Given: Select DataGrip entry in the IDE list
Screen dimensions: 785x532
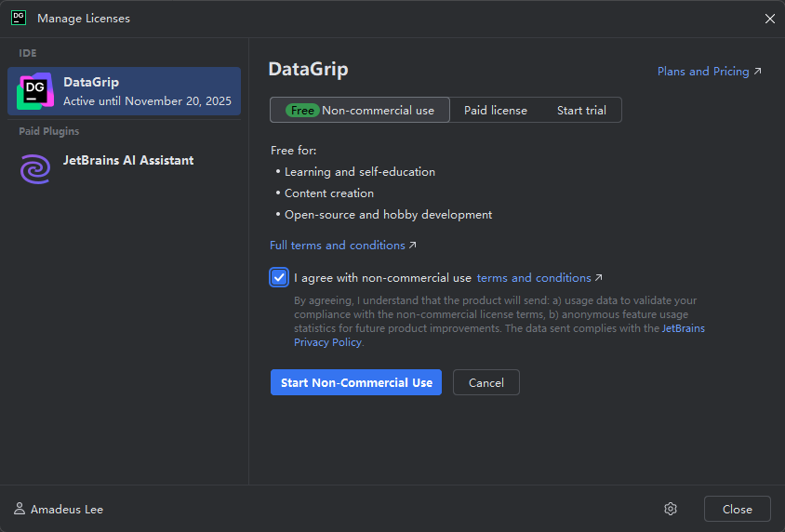Looking at the screenshot, I should [x=124, y=91].
